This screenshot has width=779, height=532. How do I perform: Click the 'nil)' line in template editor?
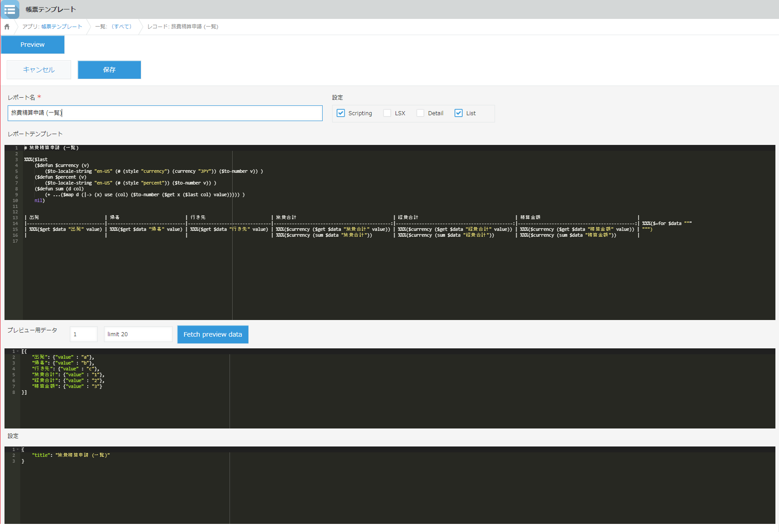coord(40,200)
